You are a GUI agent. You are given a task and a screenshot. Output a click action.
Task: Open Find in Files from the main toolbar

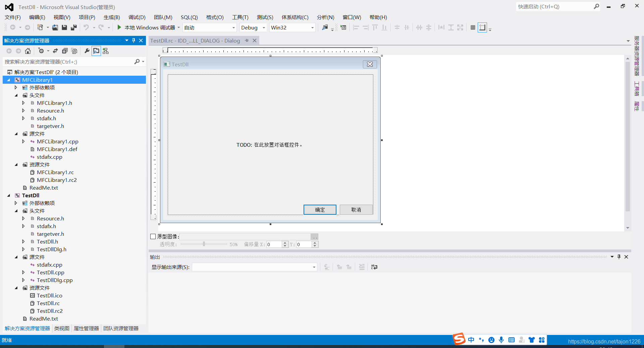[325, 27]
